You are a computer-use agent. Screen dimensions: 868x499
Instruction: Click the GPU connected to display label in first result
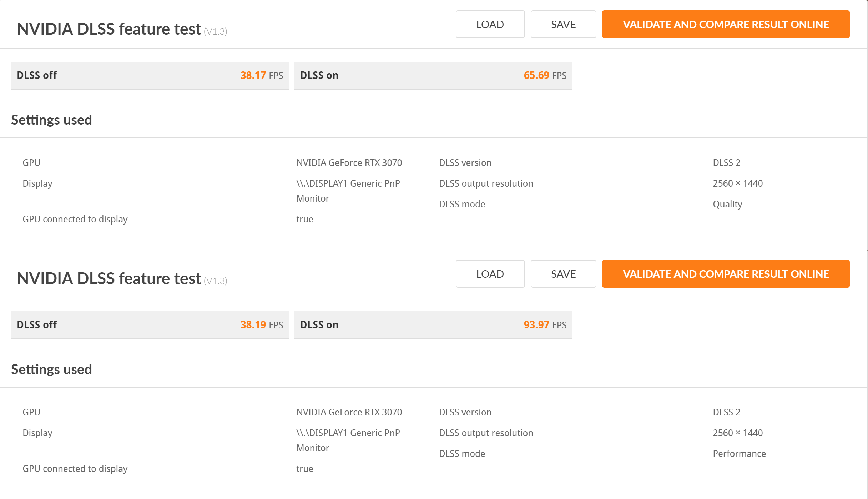[x=75, y=219]
